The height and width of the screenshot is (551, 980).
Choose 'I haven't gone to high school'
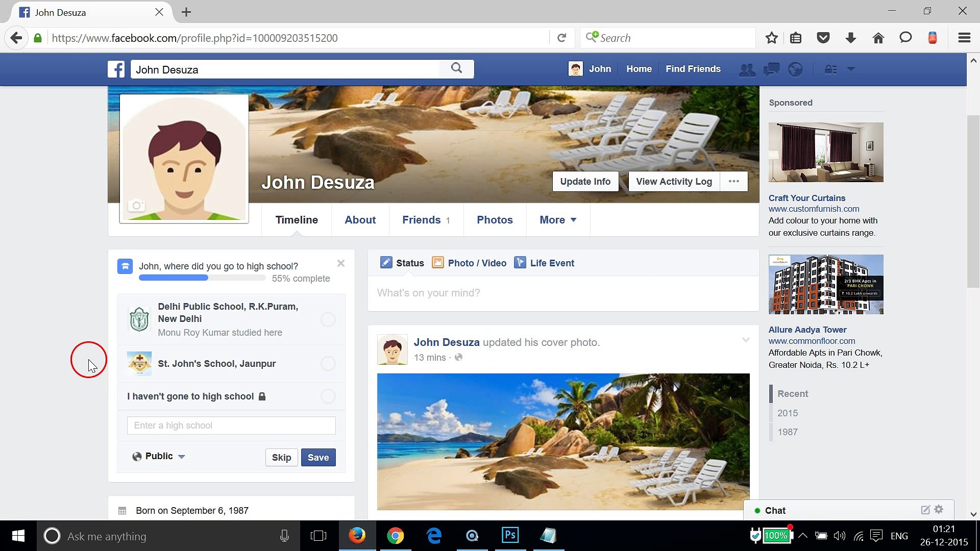328,396
